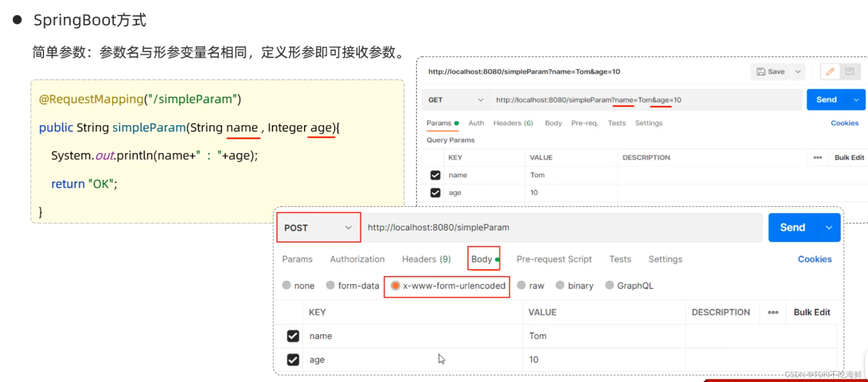Open three-dot options in body table header

click(x=773, y=312)
